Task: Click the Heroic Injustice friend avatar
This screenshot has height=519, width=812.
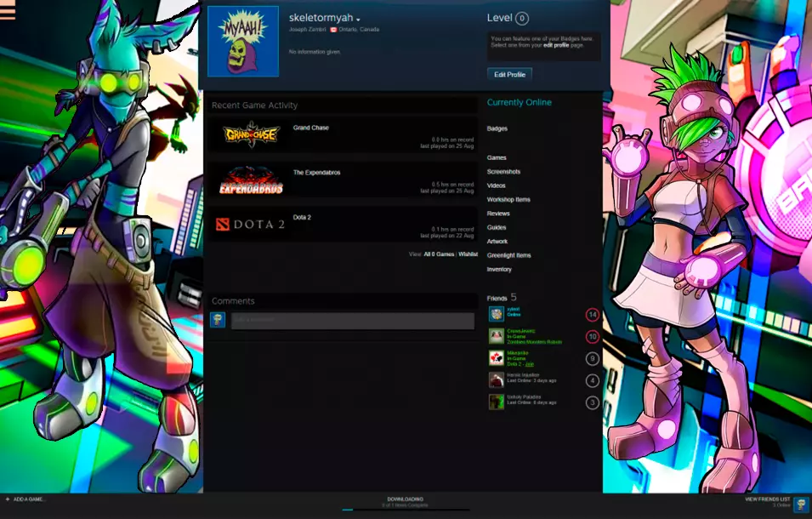Action: tap(496, 379)
